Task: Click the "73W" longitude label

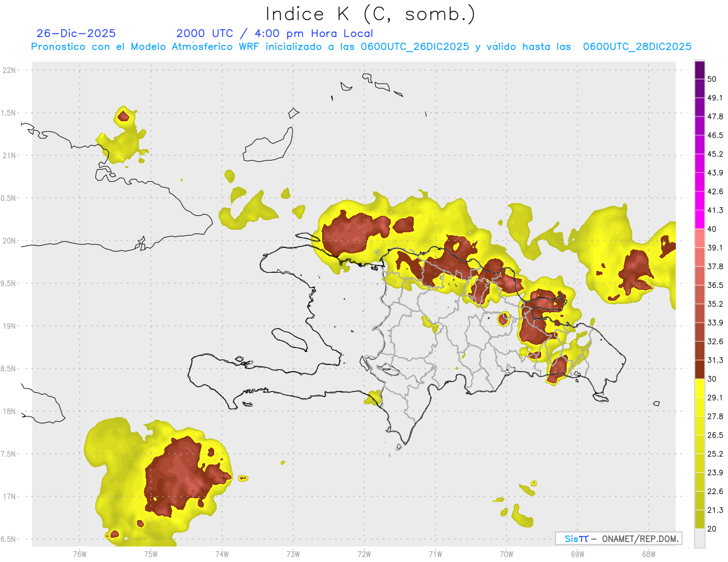Action: [x=293, y=554]
